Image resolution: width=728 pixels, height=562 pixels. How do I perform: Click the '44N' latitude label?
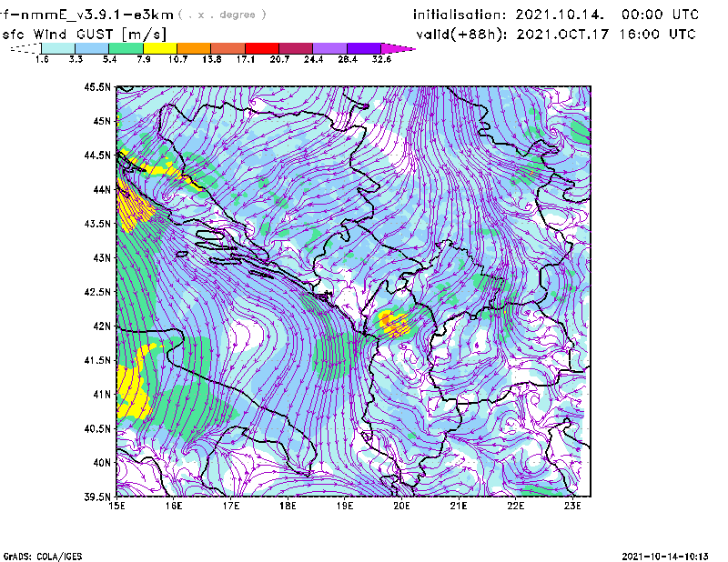[102, 189]
